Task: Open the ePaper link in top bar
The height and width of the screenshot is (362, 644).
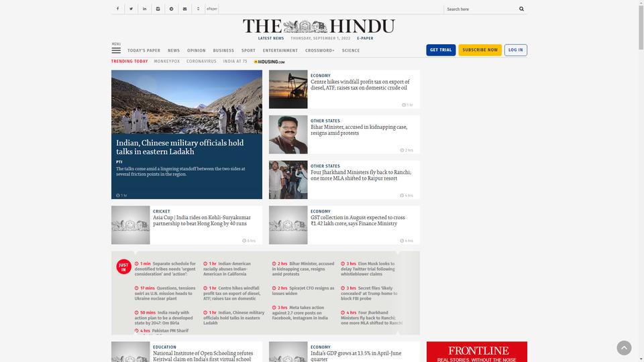Action: point(212,9)
